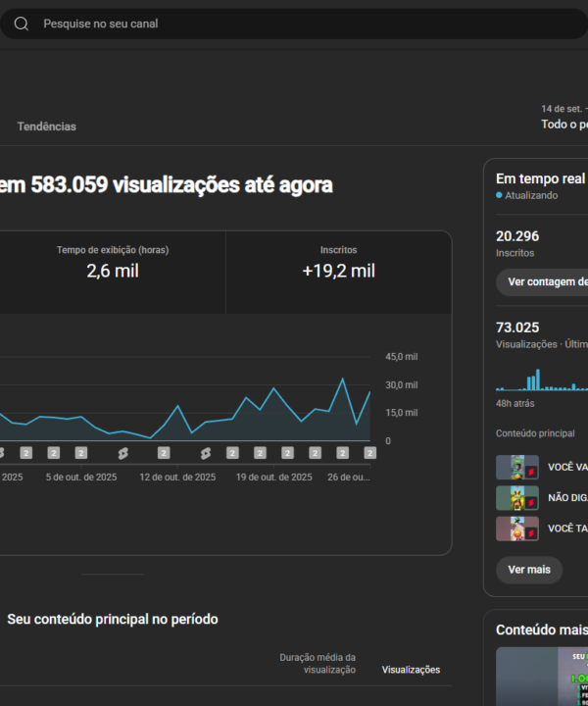The height and width of the screenshot is (706, 588).
Task: Open the 'Todo o período' date range dropdown
Action: [x=564, y=125]
